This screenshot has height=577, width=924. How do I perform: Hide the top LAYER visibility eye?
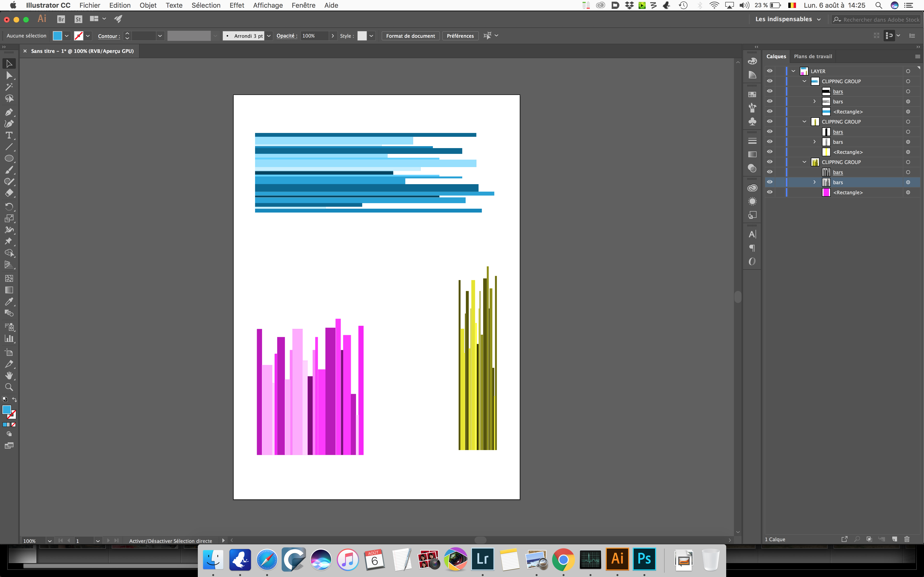pos(770,71)
